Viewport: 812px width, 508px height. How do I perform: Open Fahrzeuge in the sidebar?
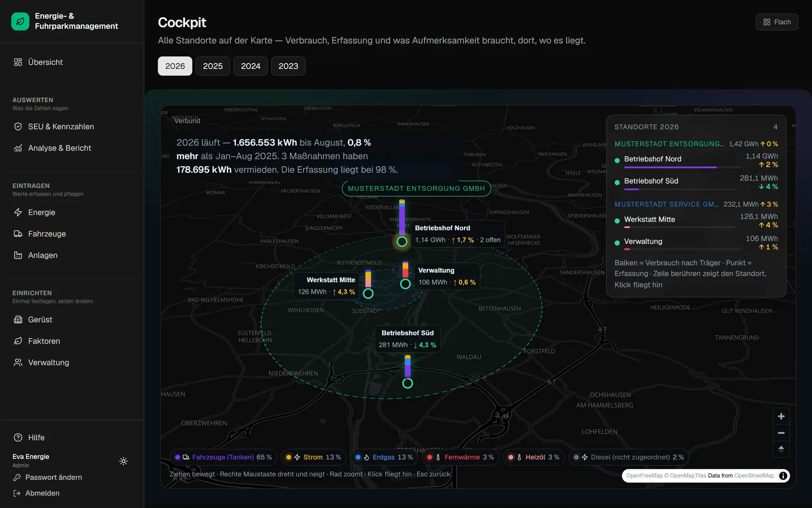72,234
